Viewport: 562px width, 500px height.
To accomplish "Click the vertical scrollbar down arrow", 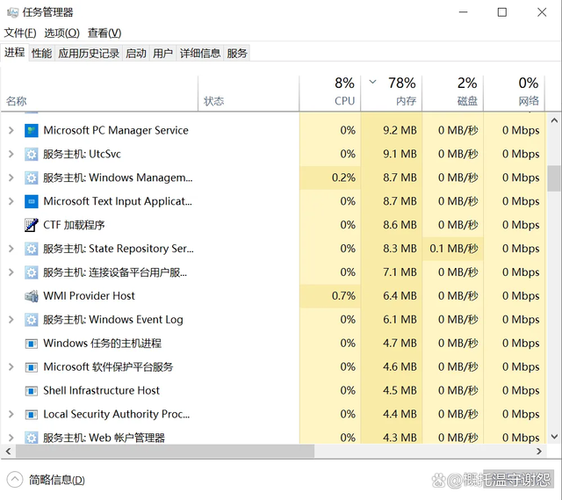I will point(554,437).
